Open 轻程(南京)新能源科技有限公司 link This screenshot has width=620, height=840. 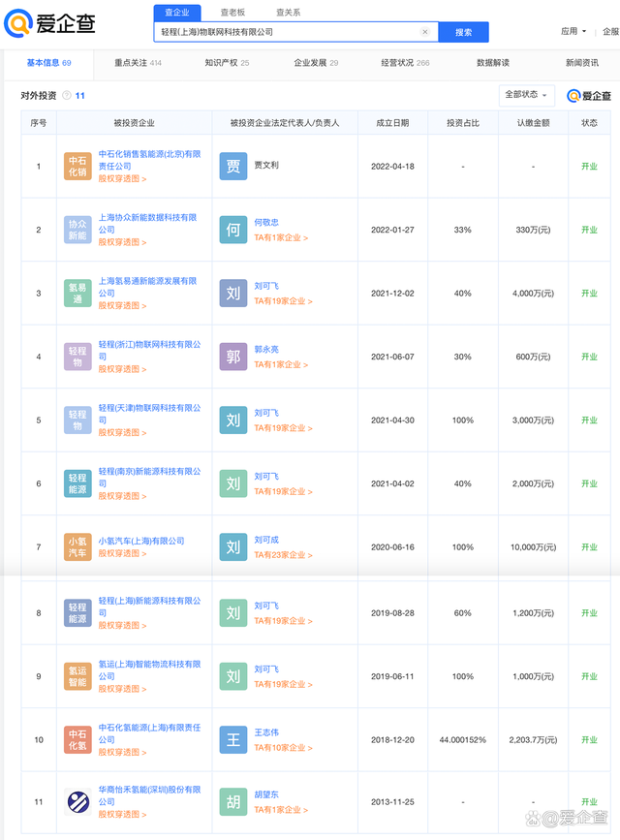(x=149, y=478)
